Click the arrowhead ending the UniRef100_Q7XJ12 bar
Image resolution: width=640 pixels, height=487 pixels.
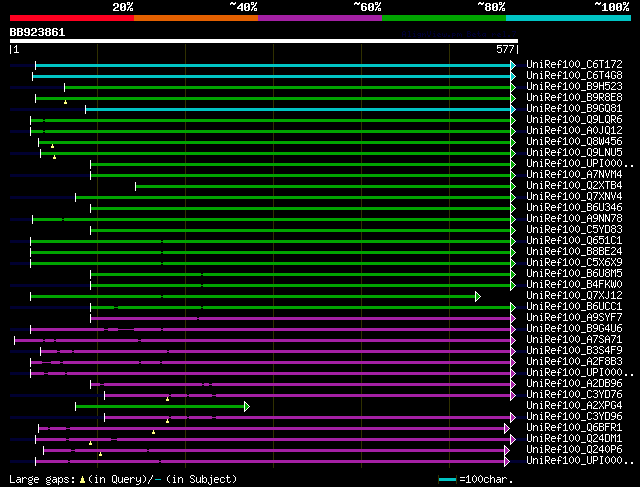478,296
